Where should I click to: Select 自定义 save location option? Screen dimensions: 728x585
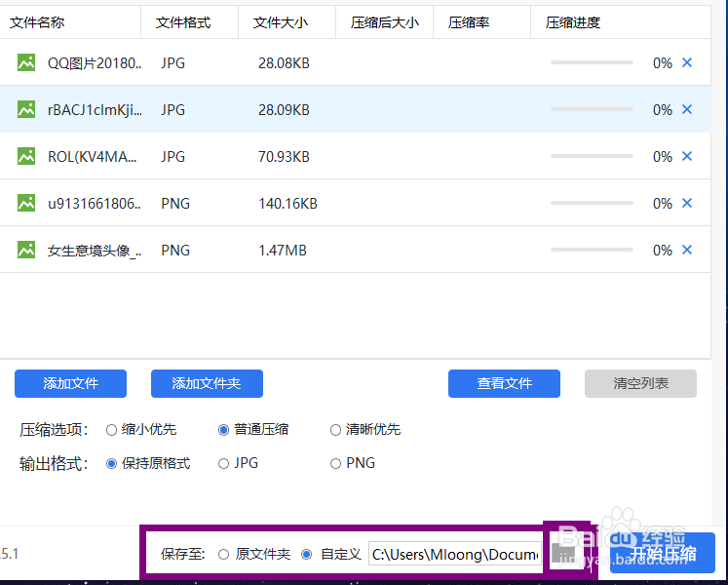pyautogui.click(x=306, y=555)
